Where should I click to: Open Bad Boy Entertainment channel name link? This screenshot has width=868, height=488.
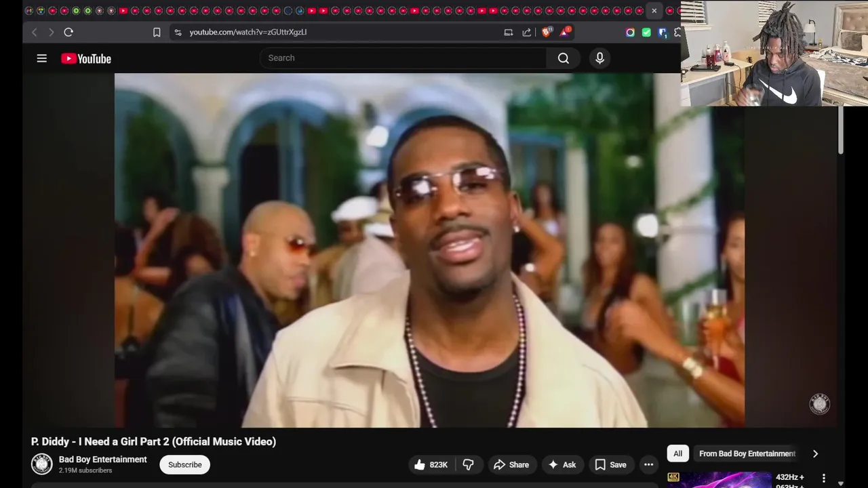(x=103, y=460)
